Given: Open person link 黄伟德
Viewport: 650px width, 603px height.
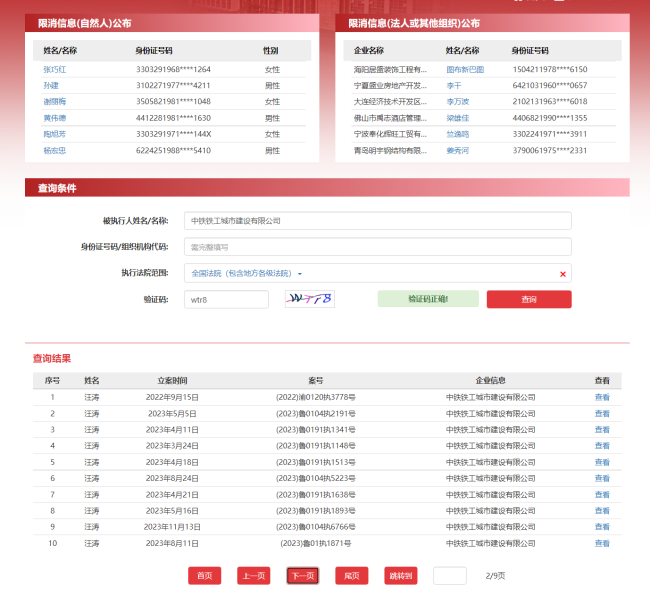Looking at the screenshot, I should coord(55,118).
